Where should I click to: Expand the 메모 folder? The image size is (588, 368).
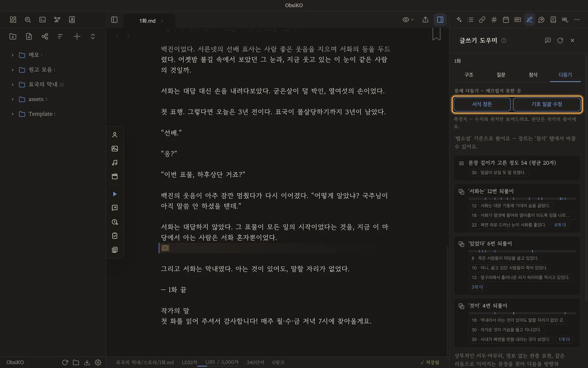(x=12, y=55)
